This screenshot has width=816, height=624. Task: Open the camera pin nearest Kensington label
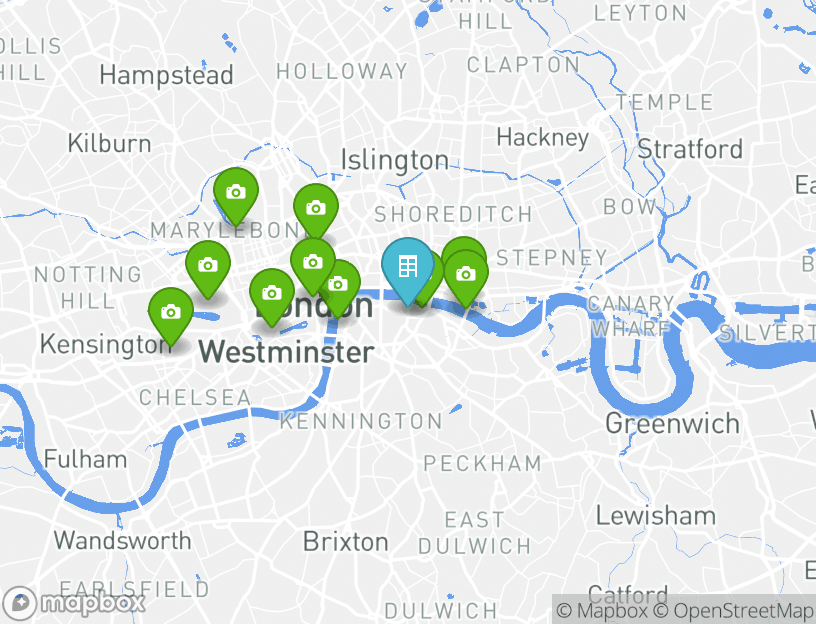[x=171, y=313]
